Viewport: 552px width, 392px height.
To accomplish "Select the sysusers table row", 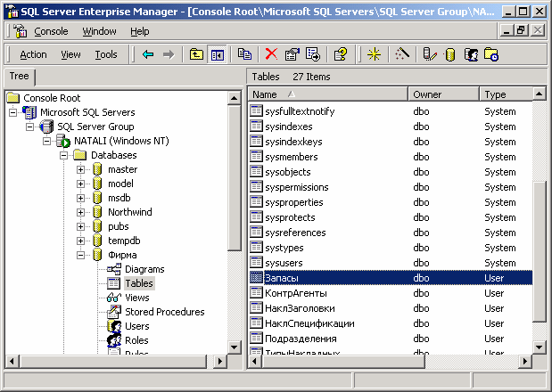I will [x=391, y=263].
